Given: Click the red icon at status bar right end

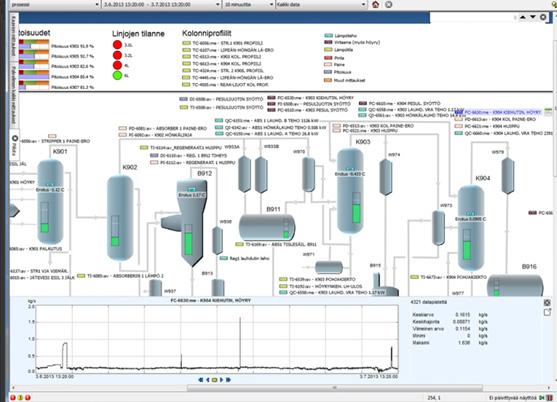Looking at the screenshot, I should [x=550, y=398].
